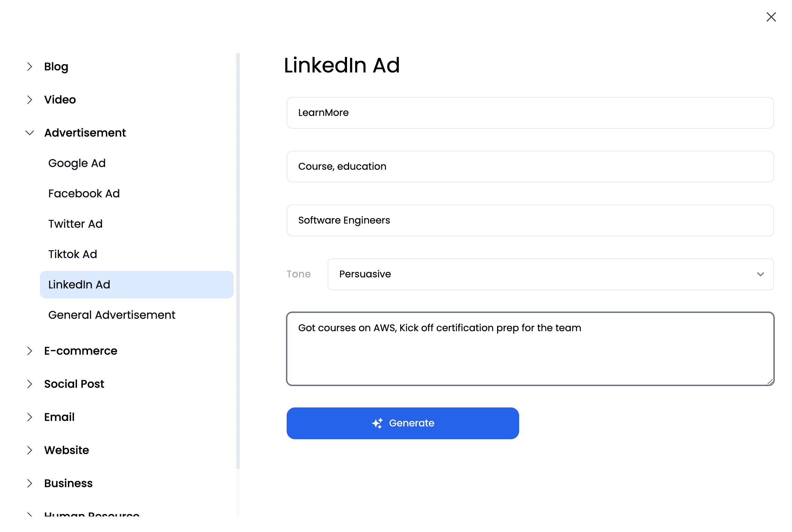Collapse the Advertisement section
Image resolution: width=792 pixels, height=532 pixels.
(x=30, y=132)
